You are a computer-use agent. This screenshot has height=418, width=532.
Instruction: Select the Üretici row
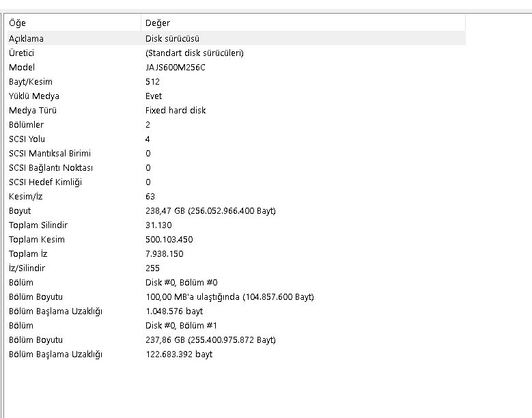pyautogui.click(x=236, y=53)
